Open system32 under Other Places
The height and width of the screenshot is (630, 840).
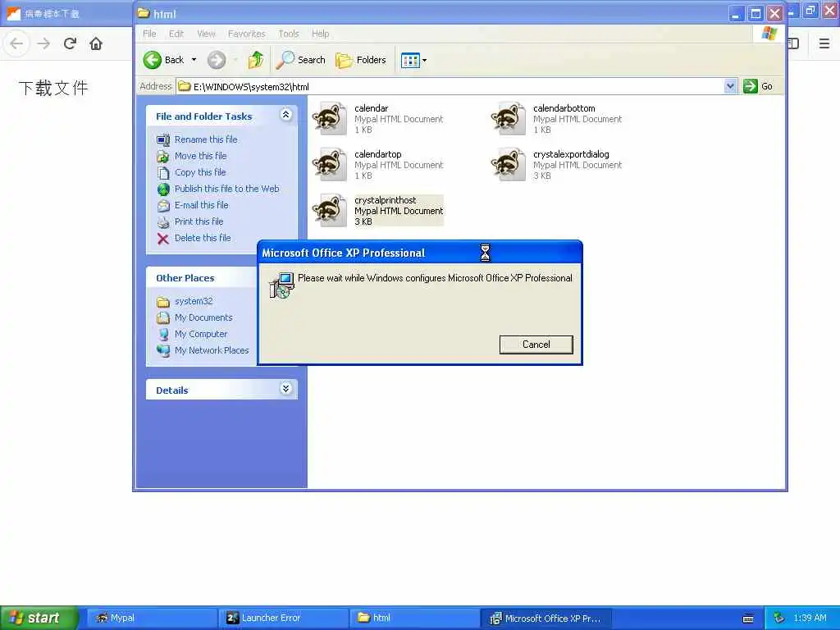pos(194,301)
